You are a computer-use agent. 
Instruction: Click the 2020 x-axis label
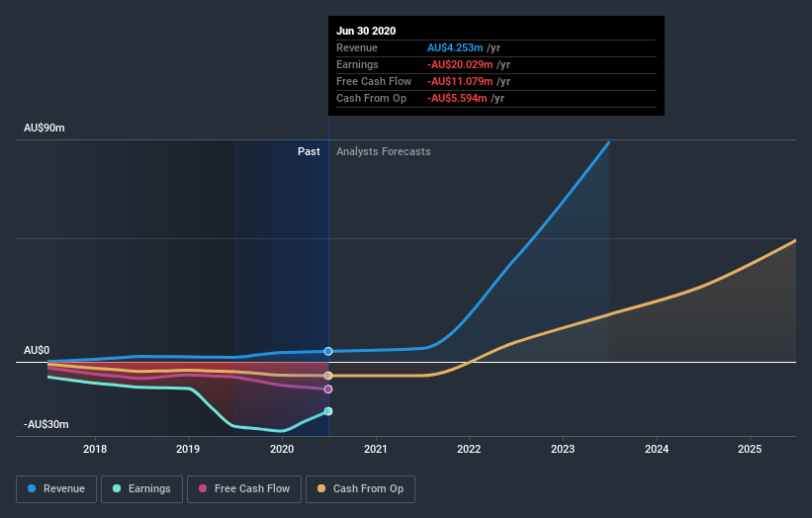[x=282, y=449]
